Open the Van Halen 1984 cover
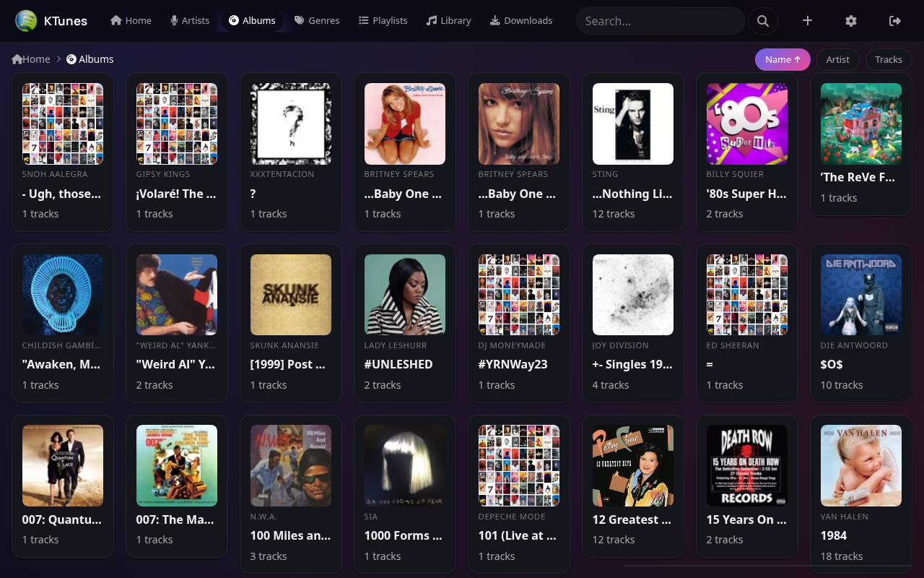924x578 pixels. click(861, 466)
